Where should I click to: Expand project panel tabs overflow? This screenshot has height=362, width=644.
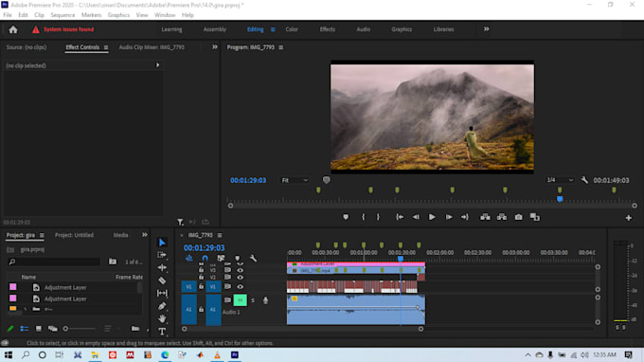click(145, 235)
